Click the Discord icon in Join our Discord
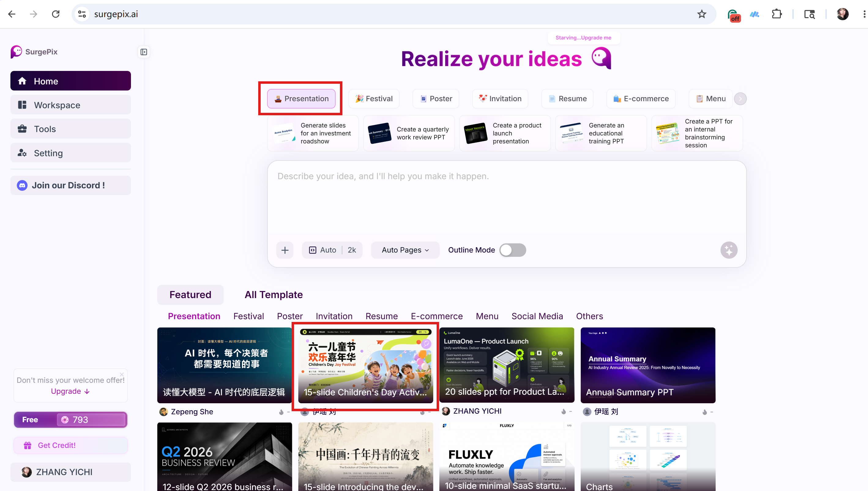 (22, 186)
